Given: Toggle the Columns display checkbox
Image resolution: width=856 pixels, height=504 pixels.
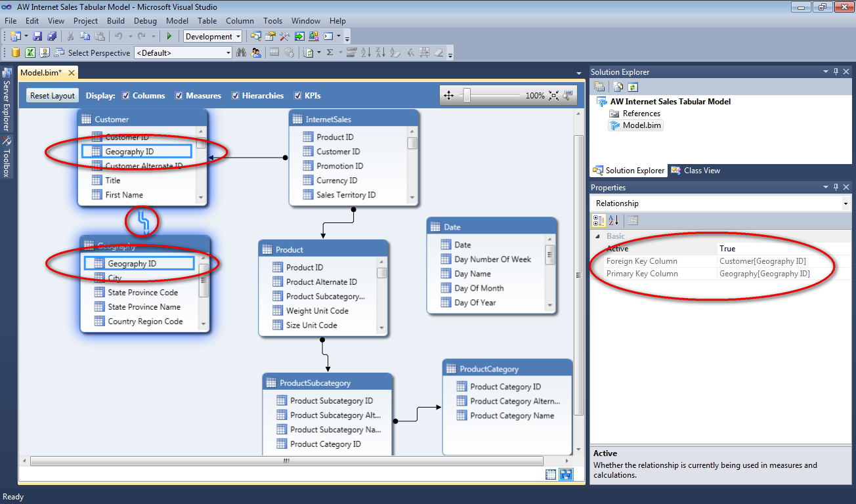Looking at the screenshot, I should click(x=127, y=96).
